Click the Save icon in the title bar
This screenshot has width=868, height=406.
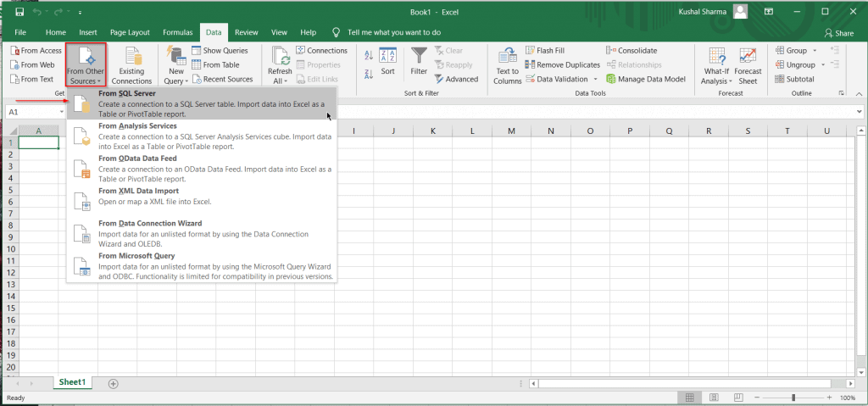click(x=20, y=12)
